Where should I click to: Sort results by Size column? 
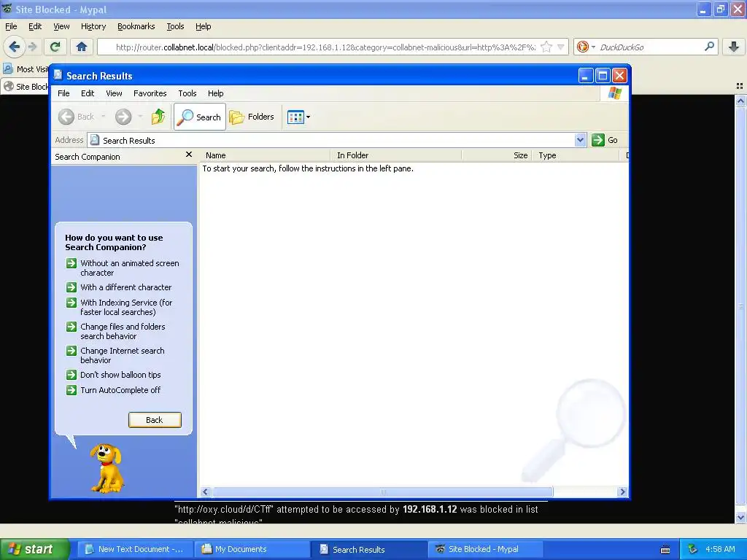496,155
